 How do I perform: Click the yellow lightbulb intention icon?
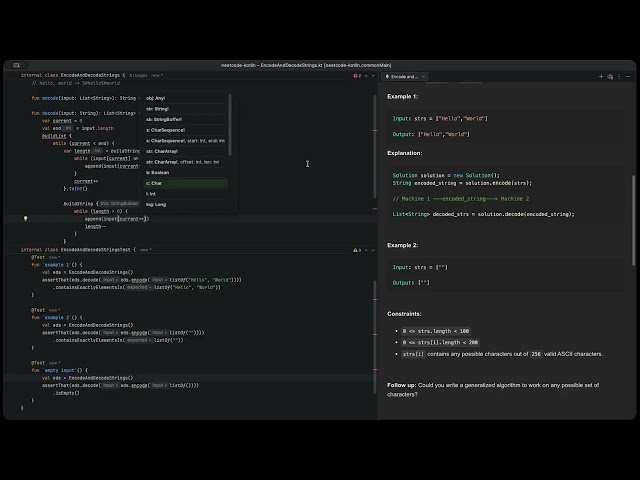click(26, 218)
